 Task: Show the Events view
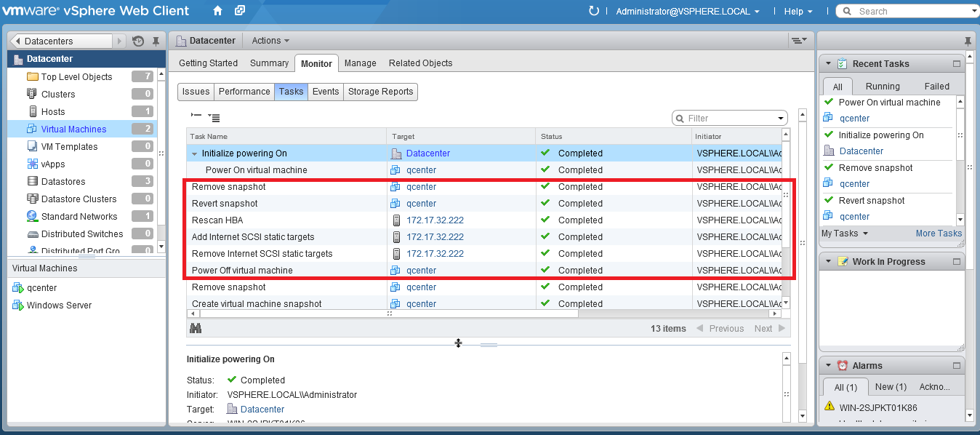(x=326, y=92)
